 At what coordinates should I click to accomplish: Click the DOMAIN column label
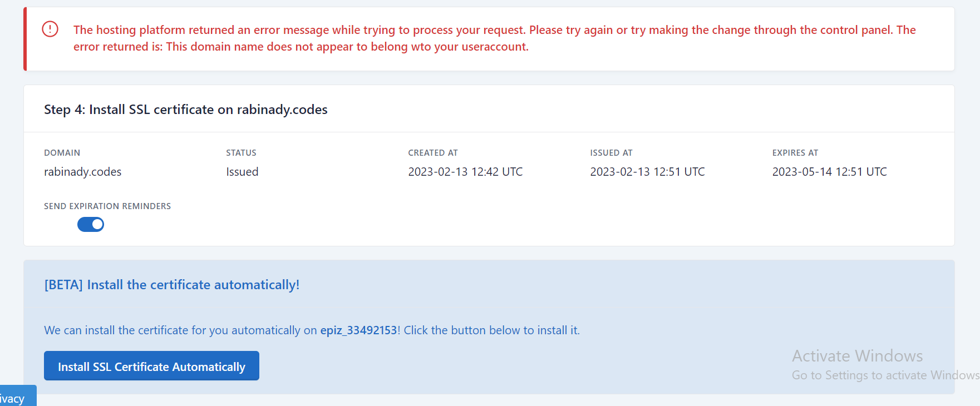click(x=62, y=153)
